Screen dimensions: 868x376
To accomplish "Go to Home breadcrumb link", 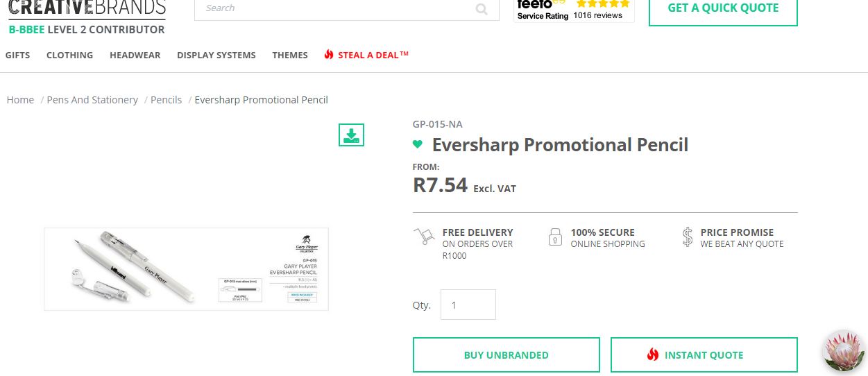I will pos(20,100).
